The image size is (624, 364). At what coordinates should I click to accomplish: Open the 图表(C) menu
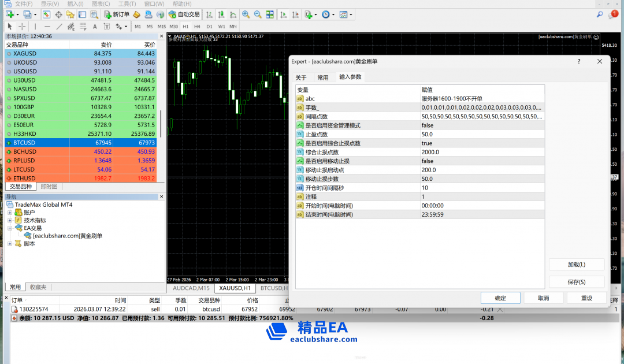pyautogui.click(x=101, y=4)
